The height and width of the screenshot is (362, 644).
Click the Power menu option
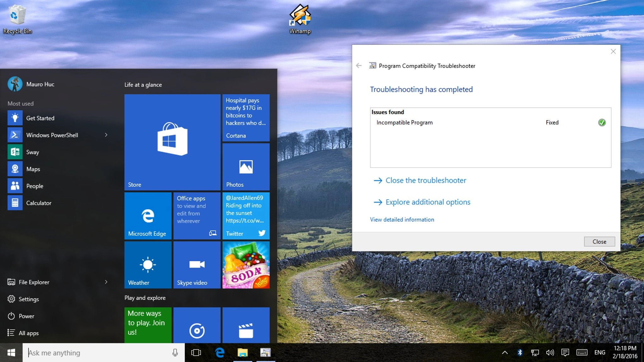pyautogui.click(x=26, y=316)
